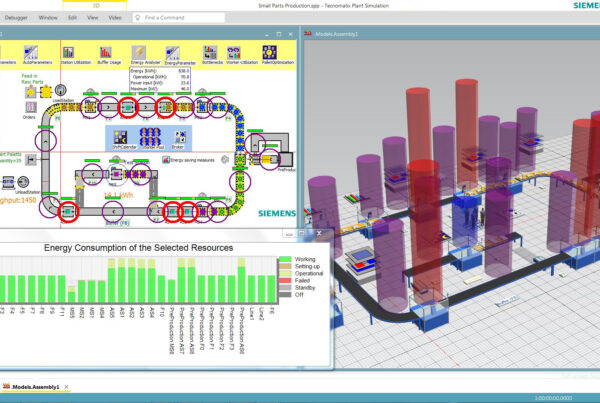Select the Buffer (F8) conveyor segment
This screenshot has width=600, height=403.
point(113,211)
